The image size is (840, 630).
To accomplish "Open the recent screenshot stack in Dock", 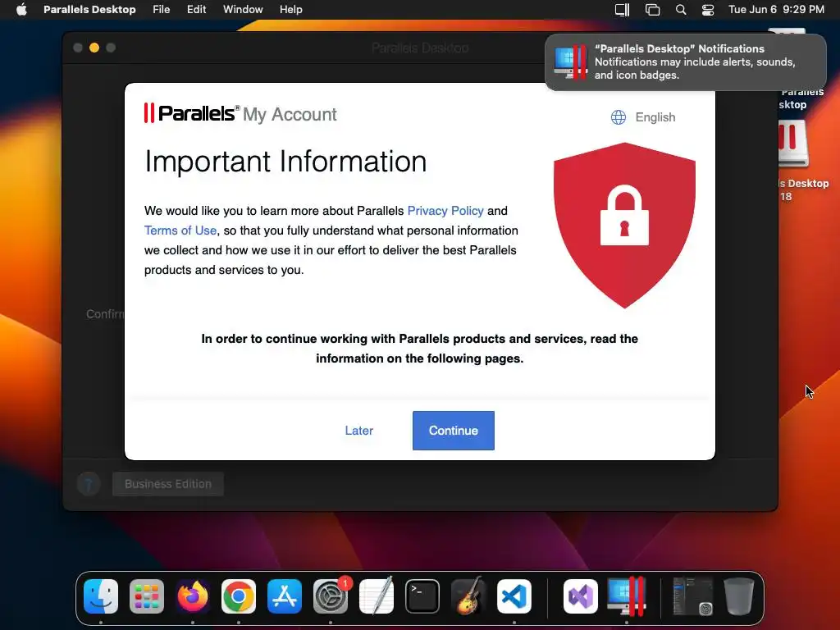I will (x=692, y=596).
